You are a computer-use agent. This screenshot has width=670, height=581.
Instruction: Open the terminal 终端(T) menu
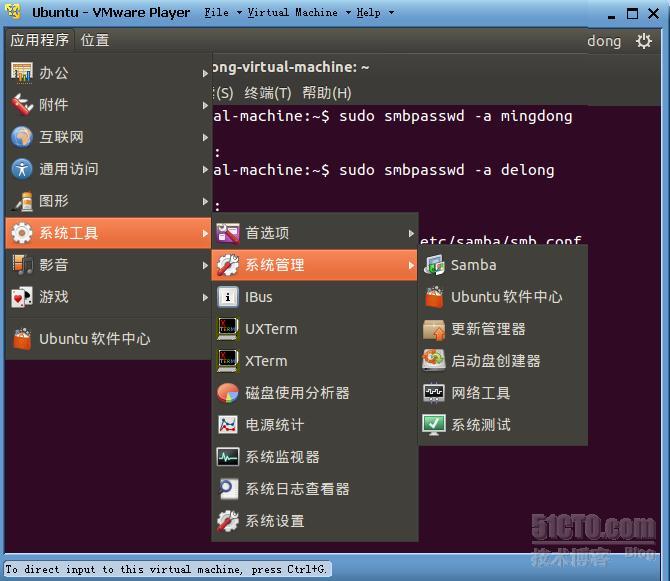(x=267, y=93)
